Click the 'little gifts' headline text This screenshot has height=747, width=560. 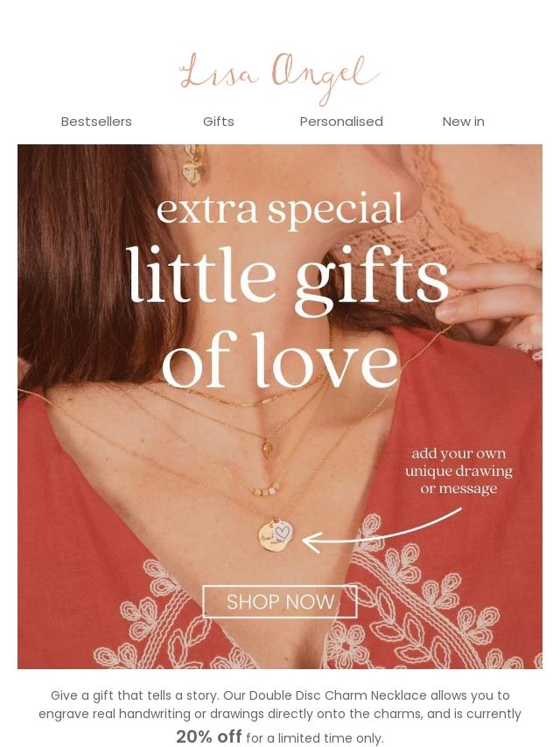pyautogui.click(x=288, y=276)
